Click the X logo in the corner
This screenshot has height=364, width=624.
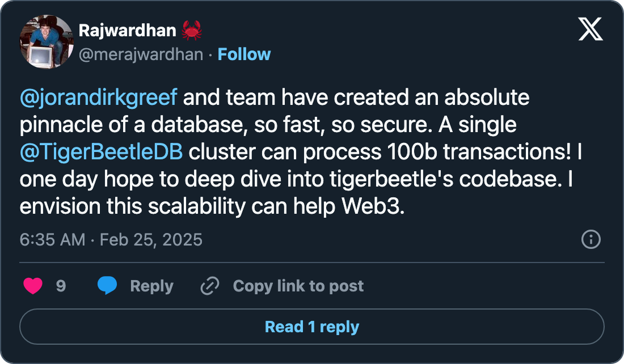click(591, 28)
